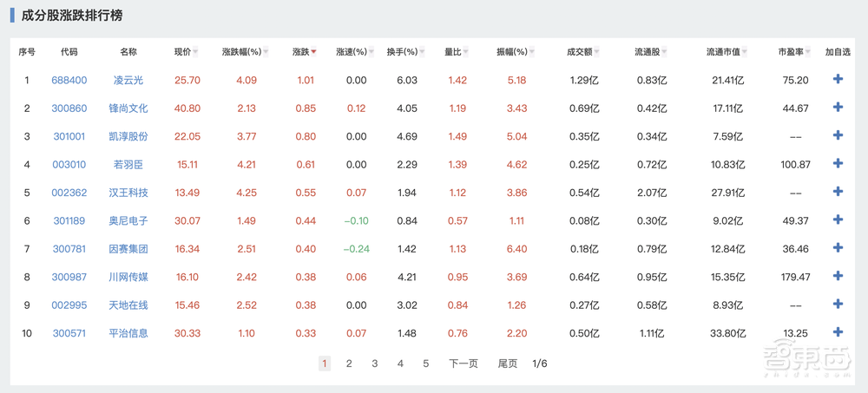The width and height of the screenshot is (868, 393).
Task: Add 川网传媒 to watchlist with plus icon
Action: click(838, 276)
